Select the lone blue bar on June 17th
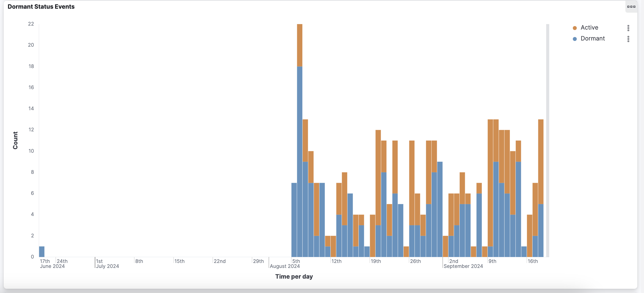Image resolution: width=644 pixels, height=293 pixels. 42,252
